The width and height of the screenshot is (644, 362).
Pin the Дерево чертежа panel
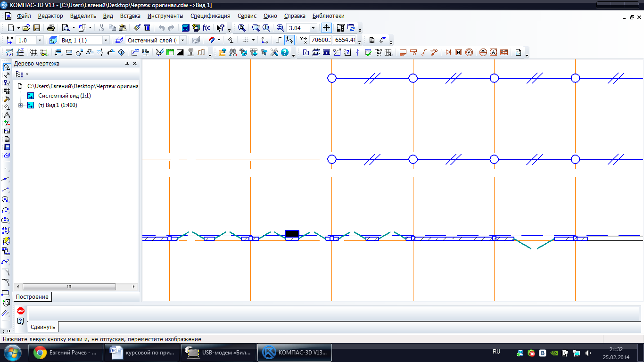point(126,64)
